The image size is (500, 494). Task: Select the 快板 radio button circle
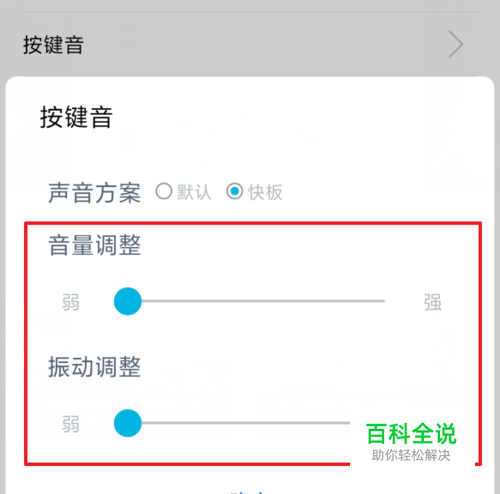coord(235,191)
